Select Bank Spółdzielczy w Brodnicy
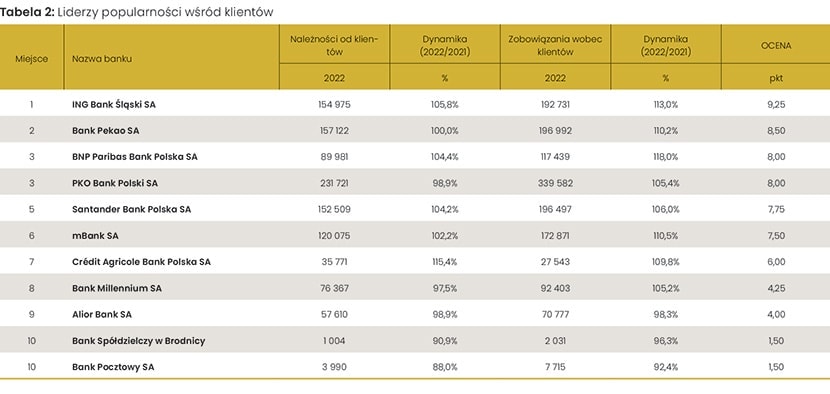The width and height of the screenshot is (830, 394). 139,341
